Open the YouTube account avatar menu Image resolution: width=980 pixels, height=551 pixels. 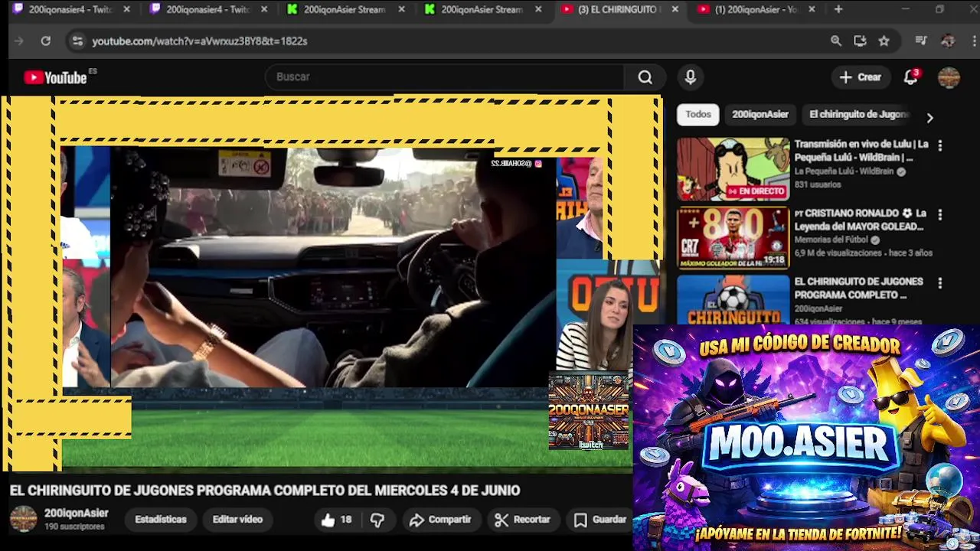[x=949, y=77]
